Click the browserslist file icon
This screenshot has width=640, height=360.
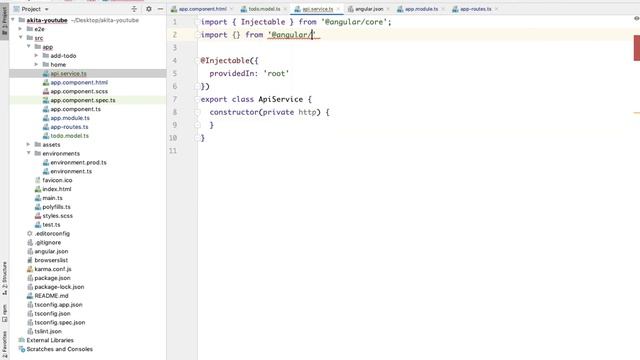(30, 260)
